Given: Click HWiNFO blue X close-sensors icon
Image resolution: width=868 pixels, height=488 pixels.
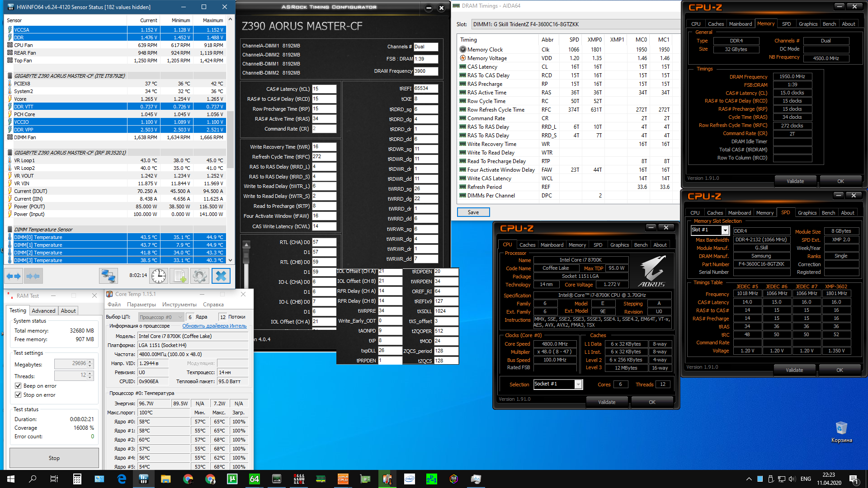Looking at the screenshot, I should pyautogui.click(x=221, y=276).
